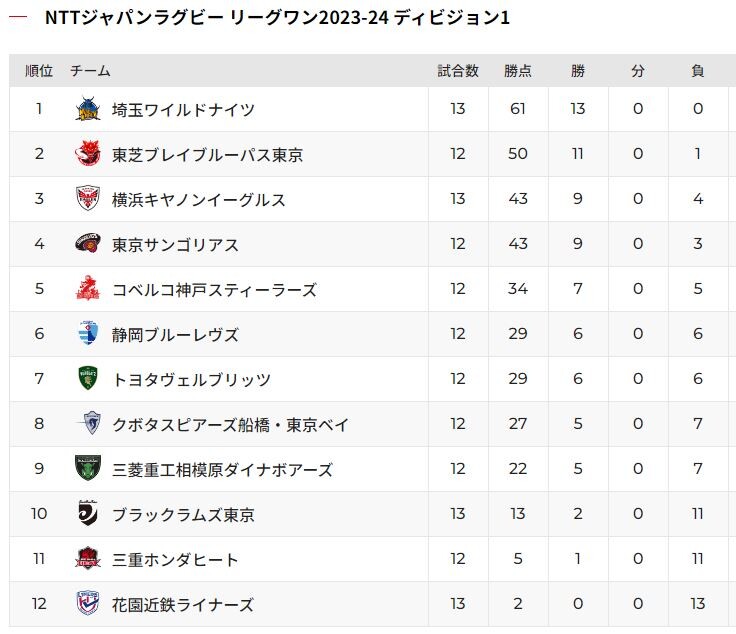
Task: Open the 東京サンゴリアス team name link
Action: (x=175, y=244)
